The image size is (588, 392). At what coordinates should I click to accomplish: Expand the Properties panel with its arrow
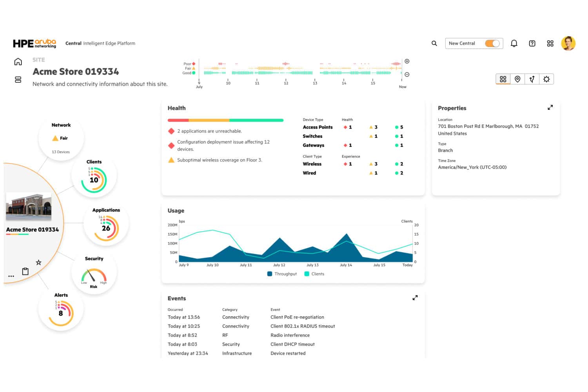point(550,107)
